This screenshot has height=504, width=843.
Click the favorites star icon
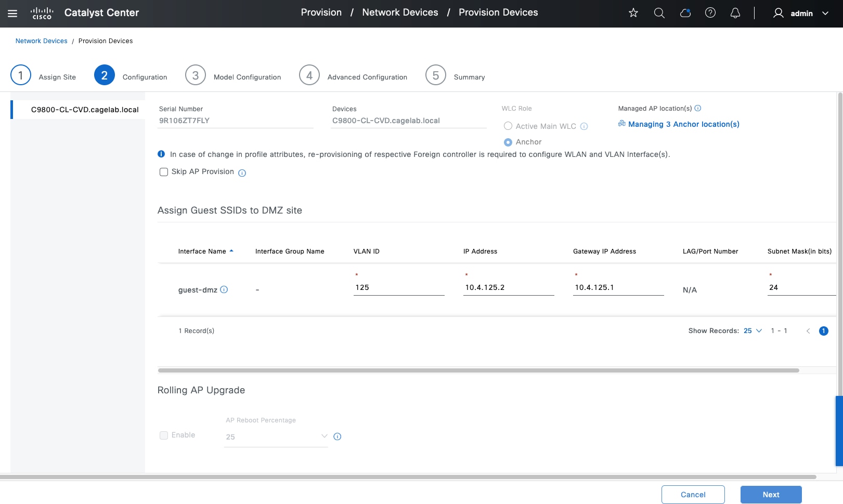tap(633, 13)
